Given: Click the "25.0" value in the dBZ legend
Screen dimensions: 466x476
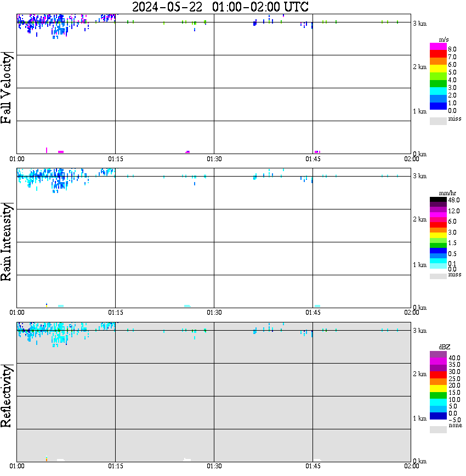Looking at the screenshot, I should coord(454,379).
